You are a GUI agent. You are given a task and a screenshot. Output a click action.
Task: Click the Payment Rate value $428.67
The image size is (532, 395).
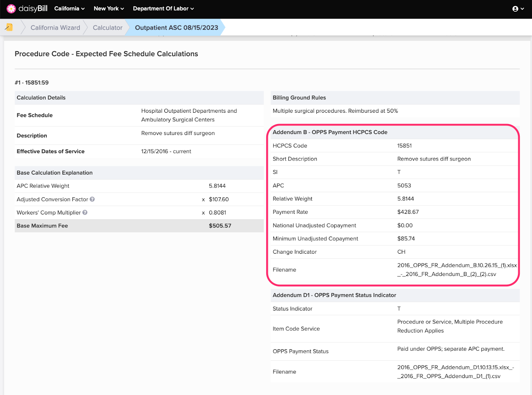(x=408, y=212)
